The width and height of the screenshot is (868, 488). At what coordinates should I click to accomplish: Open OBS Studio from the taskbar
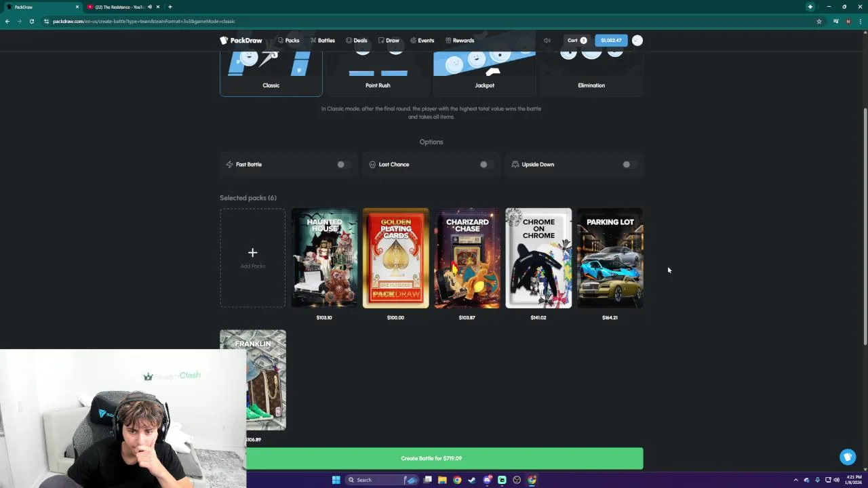point(517,480)
